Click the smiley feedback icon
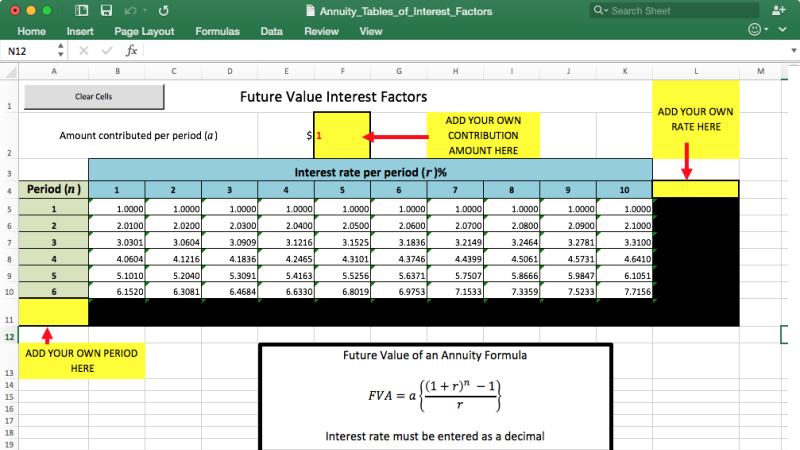The width and height of the screenshot is (800, 450). click(755, 30)
